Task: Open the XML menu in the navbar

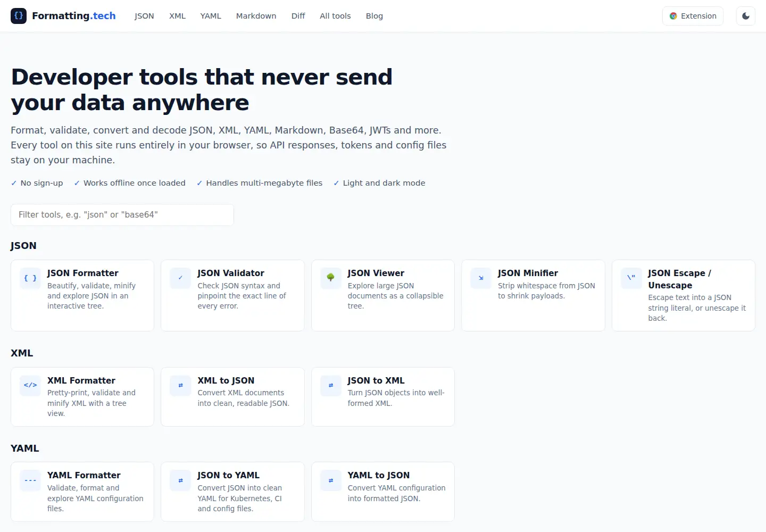Action: 177,16
